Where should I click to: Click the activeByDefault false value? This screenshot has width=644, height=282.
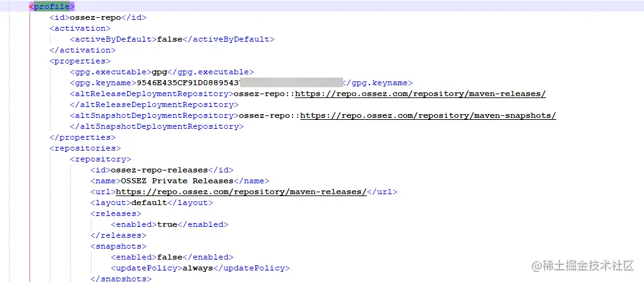point(170,40)
